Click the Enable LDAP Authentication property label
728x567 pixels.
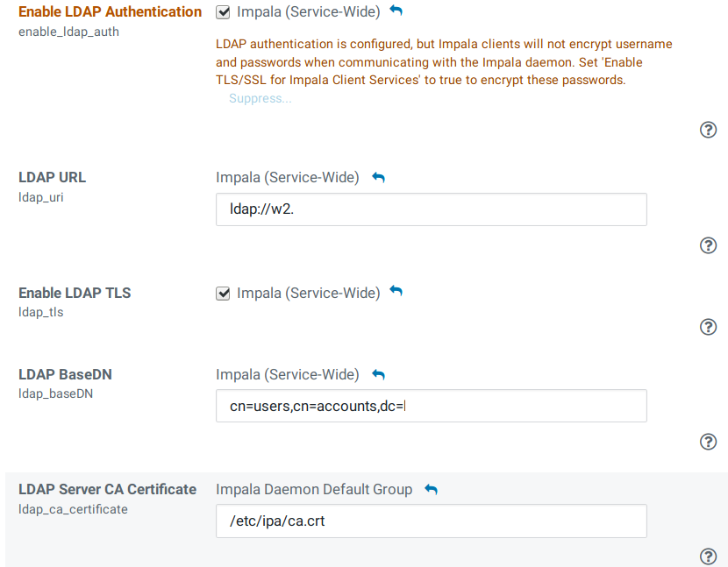click(x=110, y=12)
